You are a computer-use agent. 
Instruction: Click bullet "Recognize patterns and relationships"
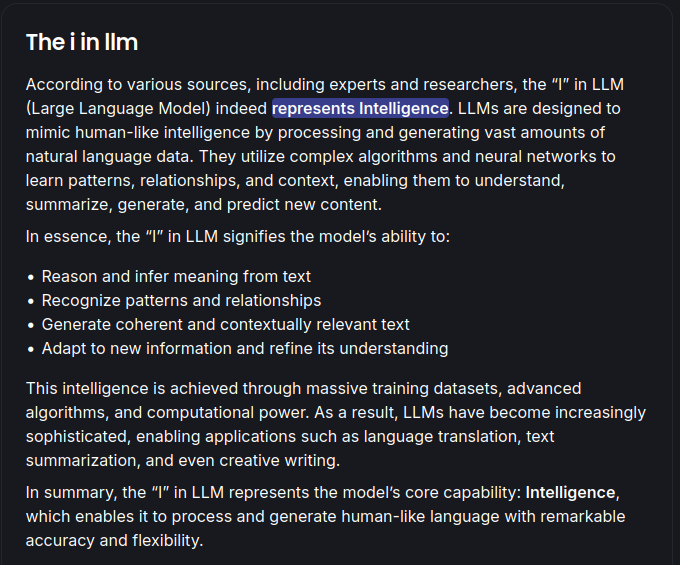click(x=181, y=300)
